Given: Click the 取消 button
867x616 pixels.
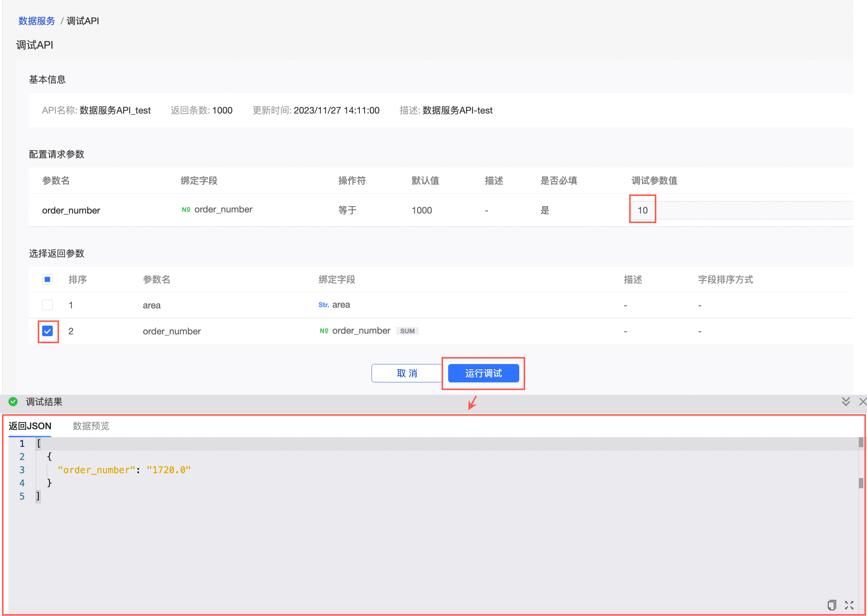Looking at the screenshot, I should (x=406, y=373).
